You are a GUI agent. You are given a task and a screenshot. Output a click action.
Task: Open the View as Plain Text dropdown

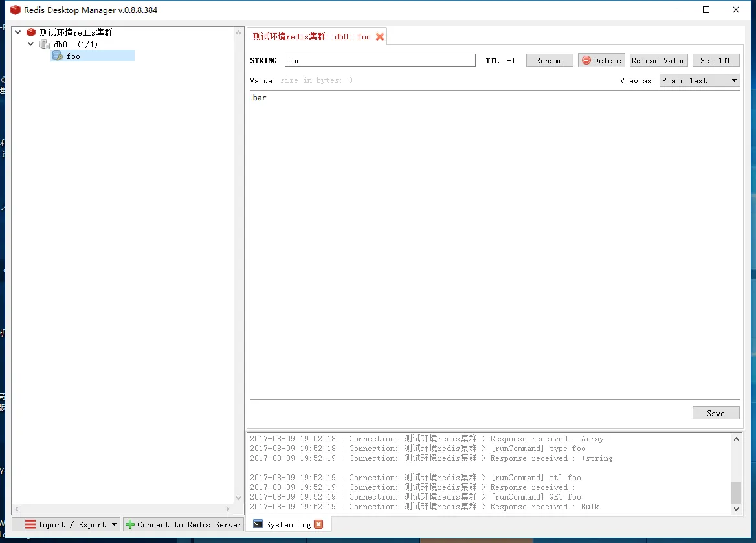click(x=699, y=80)
